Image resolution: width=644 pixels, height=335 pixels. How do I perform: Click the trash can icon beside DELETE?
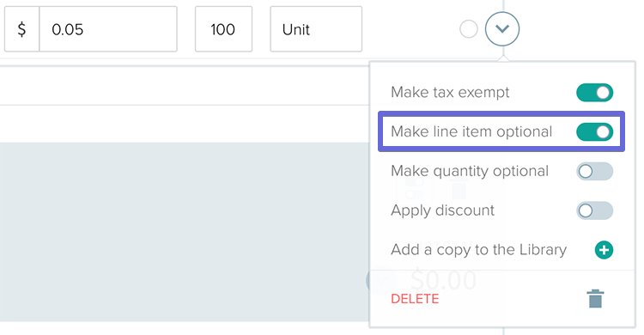(x=595, y=298)
